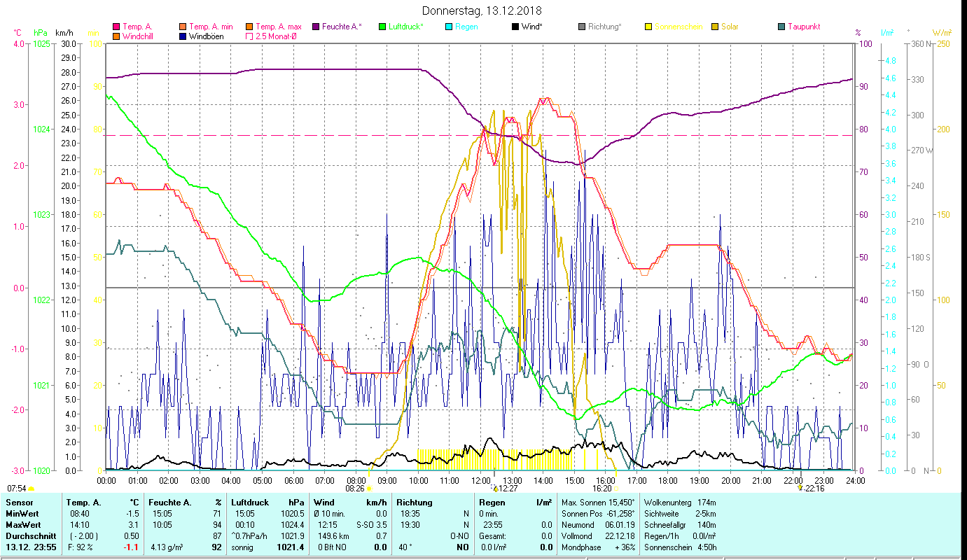Screen dimensions: 967x560
Task: Click the 08:26 time label
Action: point(355,489)
